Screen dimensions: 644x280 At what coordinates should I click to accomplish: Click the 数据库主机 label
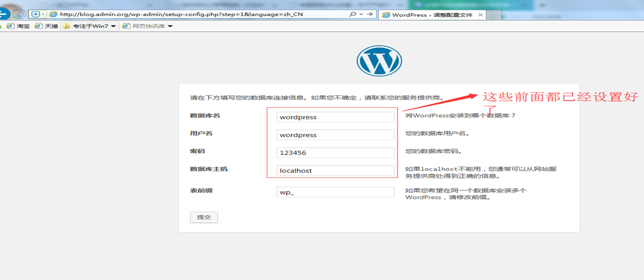(209, 169)
